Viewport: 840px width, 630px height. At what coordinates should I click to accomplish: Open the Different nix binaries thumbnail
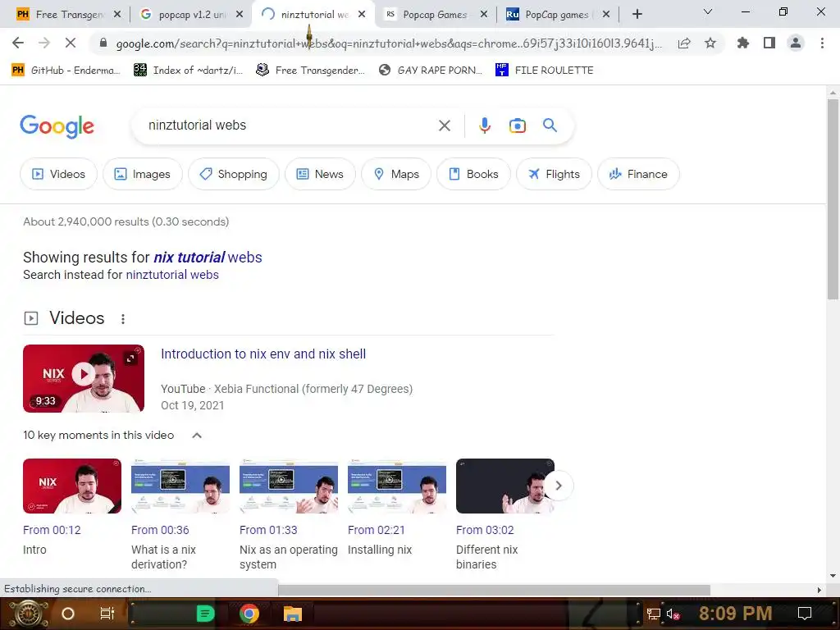click(505, 486)
